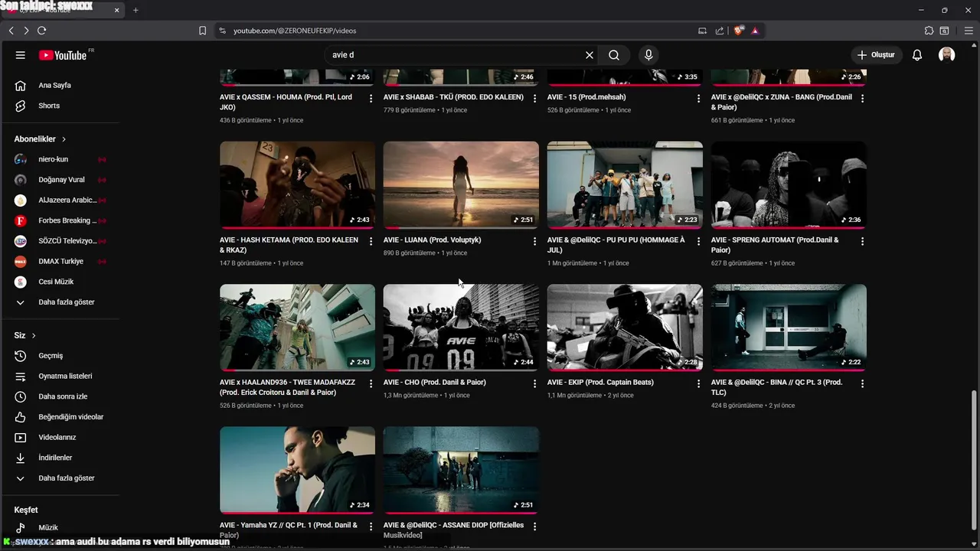Click the Oluştur create button
This screenshot has width=980, height=551.
(876, 55)
